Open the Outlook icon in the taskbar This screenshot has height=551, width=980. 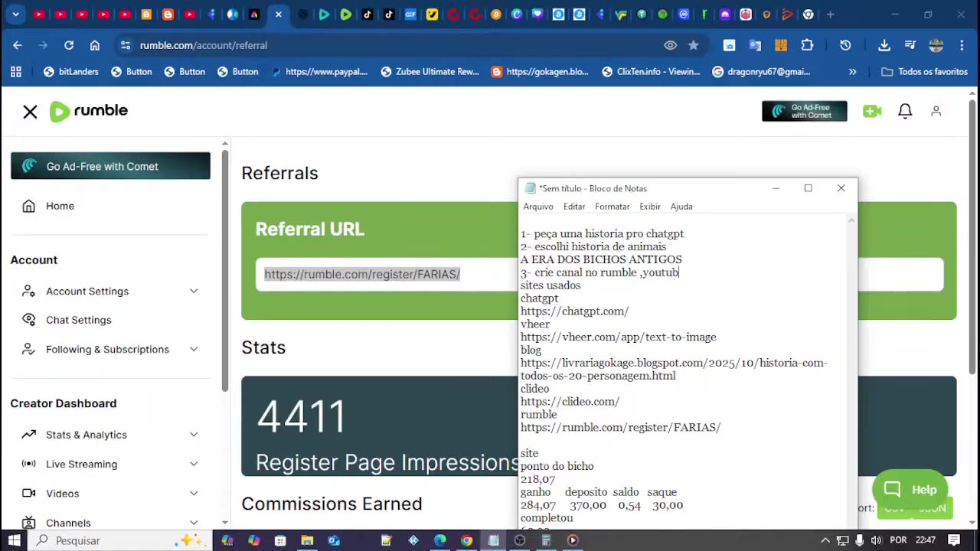click(x=333, y=540)
